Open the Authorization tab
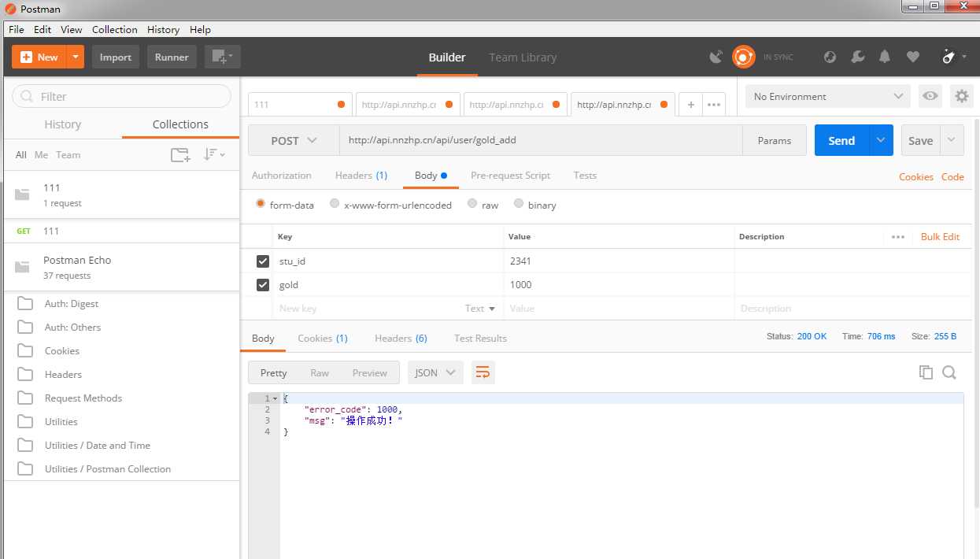The height and width of the screenshot is (559, 980). [281, 176]
